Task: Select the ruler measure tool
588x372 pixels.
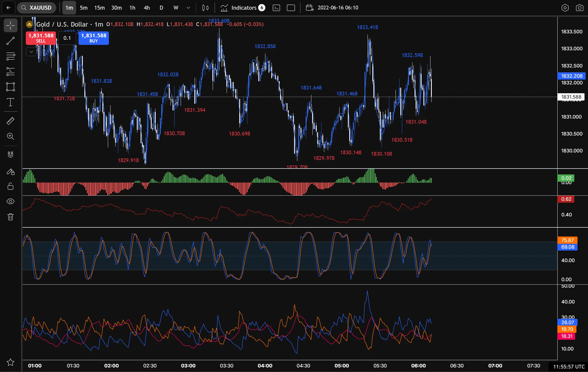Action: point(10,121)
